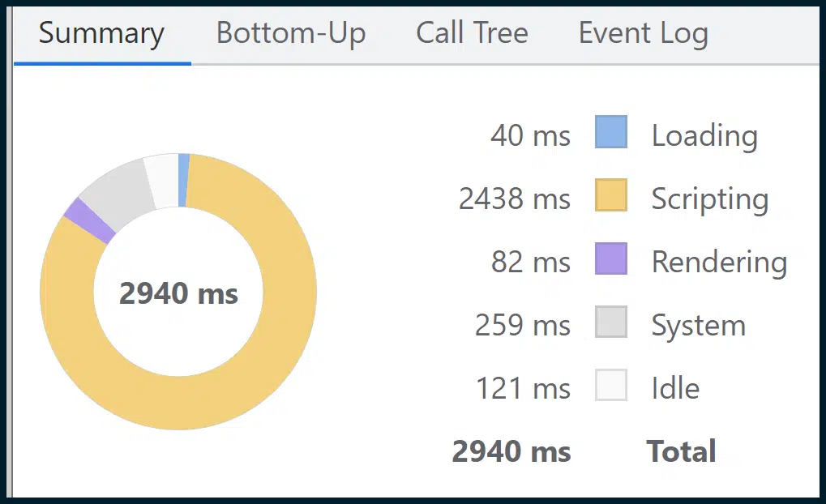Viewport: 826px width, 504px height.
Task: Select the white Idle color swatch
Action: pos(611,386)
